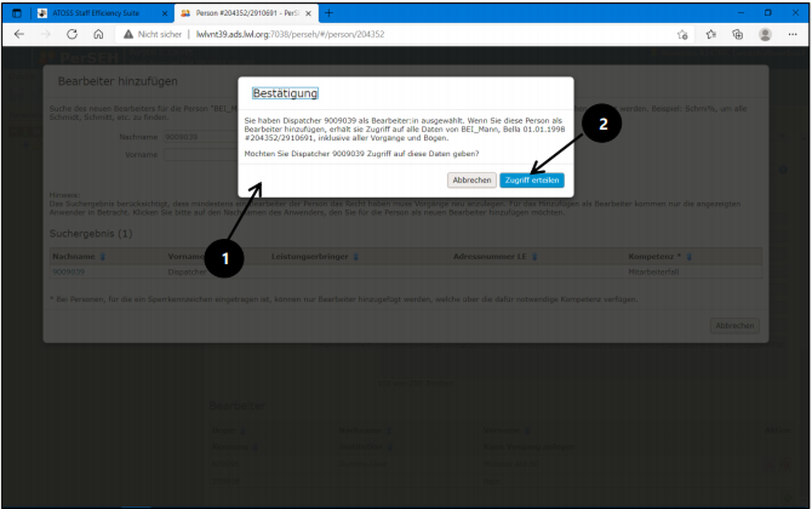Close the Person #204352/2910691 tab
The image size is (812, 509).
click(309, 14)
